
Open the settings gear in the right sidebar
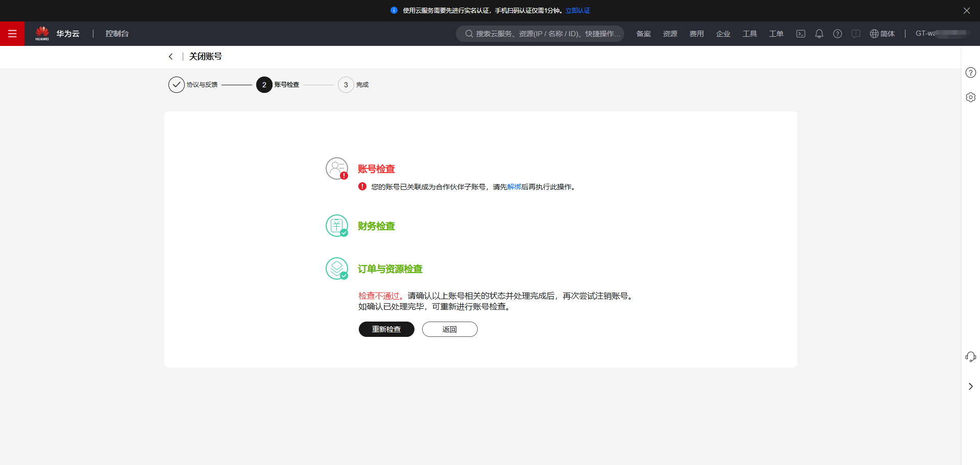tap(971, 97)
